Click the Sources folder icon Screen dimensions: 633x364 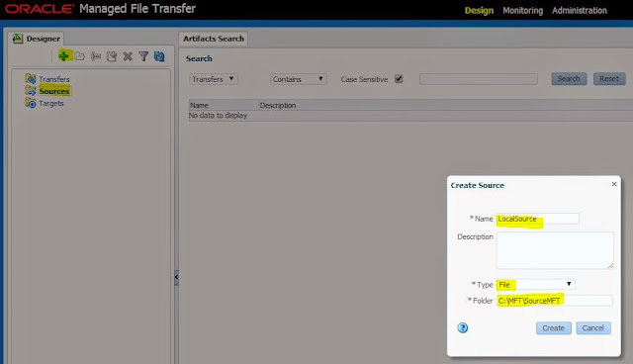pos(31,91)
